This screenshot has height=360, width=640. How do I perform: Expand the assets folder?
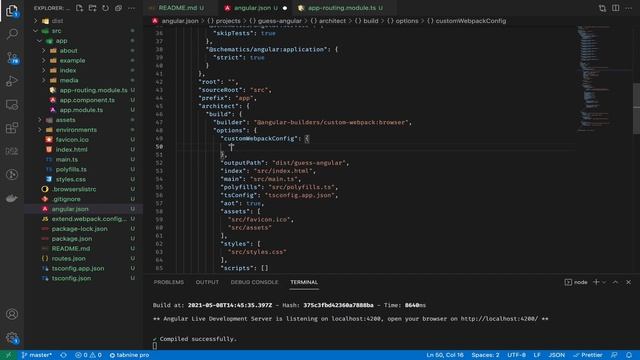pyautogui.click(x=65, y=120)
